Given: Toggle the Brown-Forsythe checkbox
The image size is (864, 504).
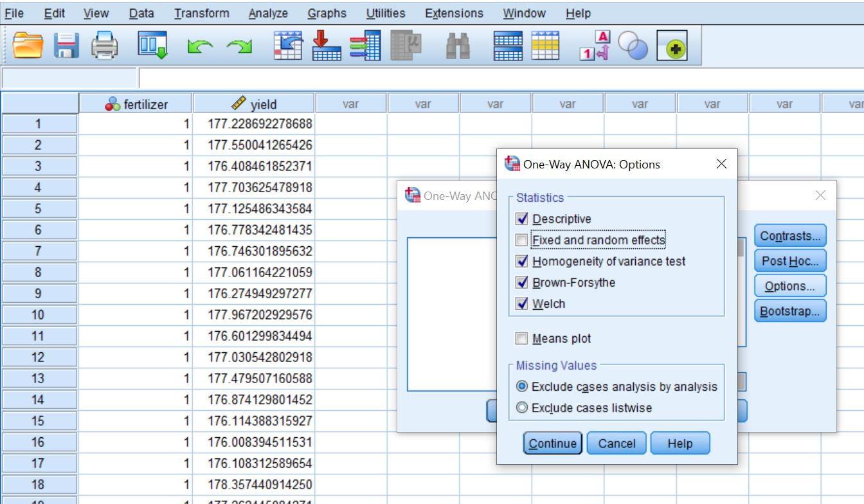Looking at the screenshot, I should pyautogui.click(x=521, y=283).
